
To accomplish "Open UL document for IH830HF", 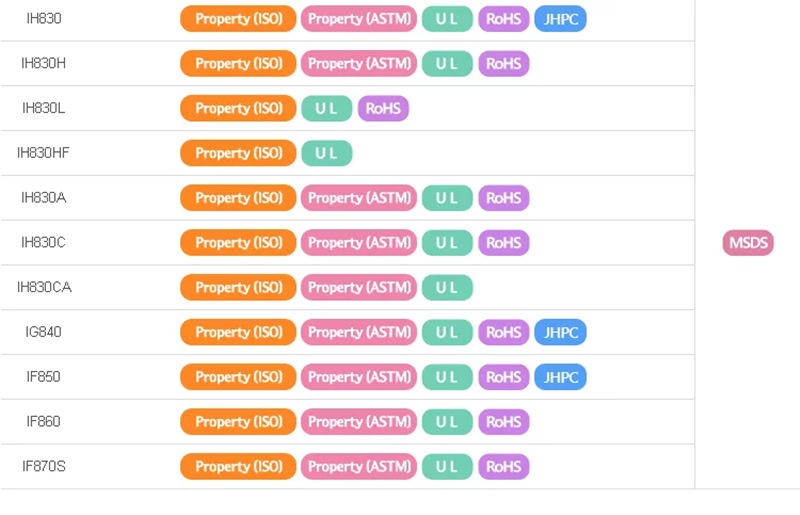I will click(326, 153).
